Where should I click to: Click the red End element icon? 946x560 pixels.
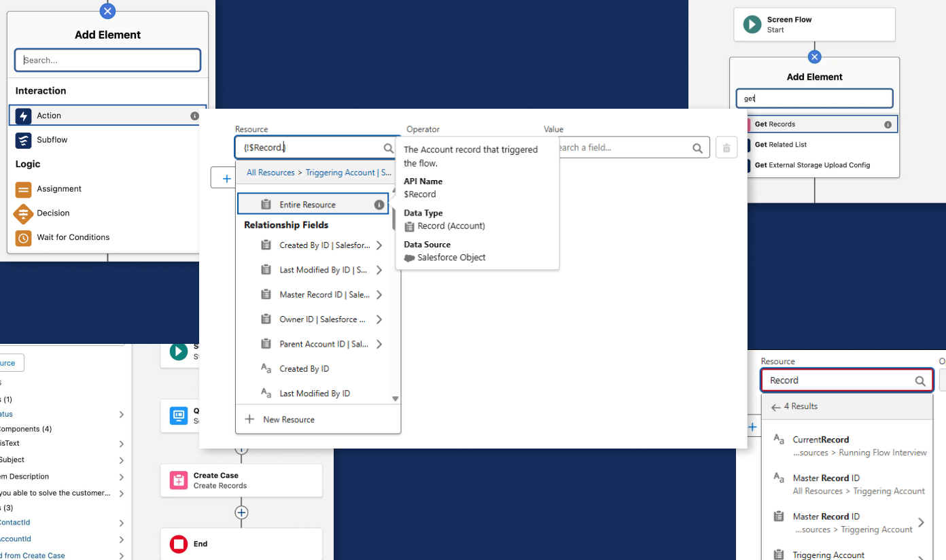coord(178,544)
